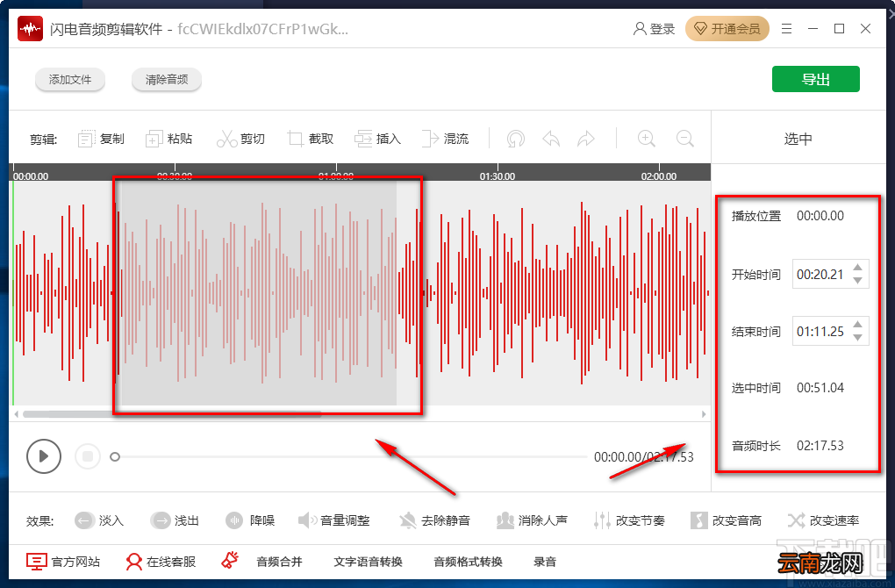Increase 开始时间 with the up arrow

pyautogui.click(x=857, y=267)
